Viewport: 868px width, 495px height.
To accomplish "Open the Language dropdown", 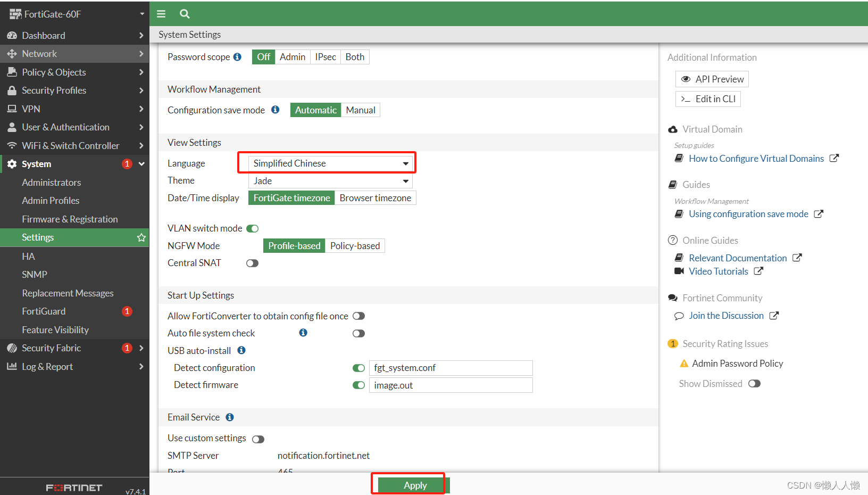I will 330,163.
